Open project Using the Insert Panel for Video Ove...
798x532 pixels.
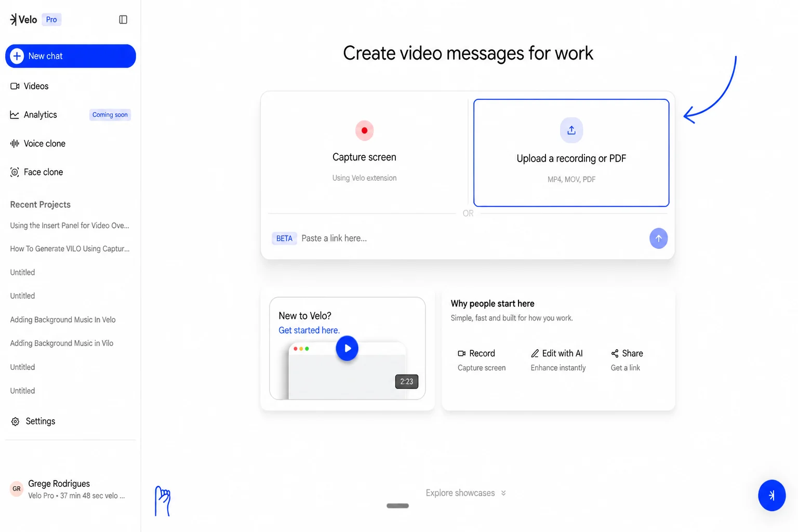coord(70,225)
